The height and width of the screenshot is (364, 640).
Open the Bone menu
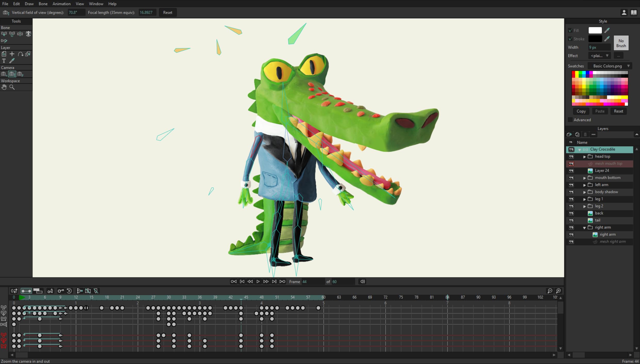click(43, 4)
